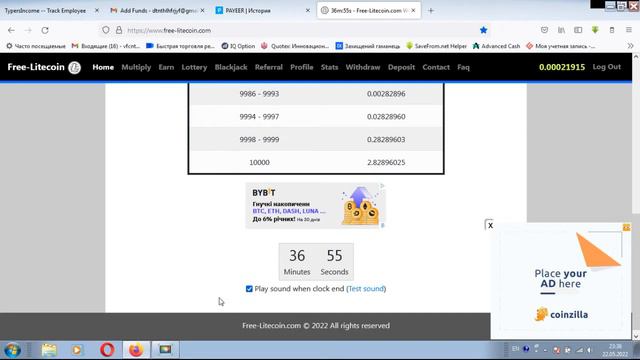Click the Log Out link
640x360 pixels.
[607, 67]
